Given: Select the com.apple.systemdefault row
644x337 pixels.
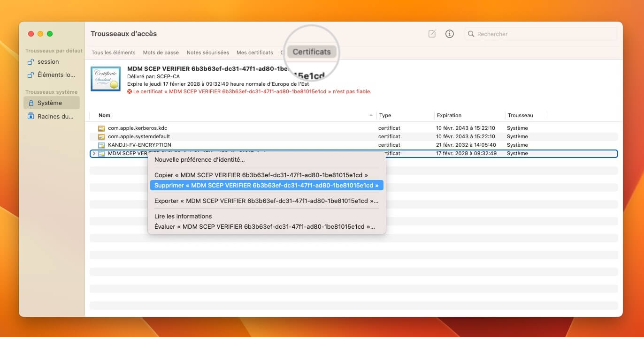Looking at the screenshot, I should 354,136.
